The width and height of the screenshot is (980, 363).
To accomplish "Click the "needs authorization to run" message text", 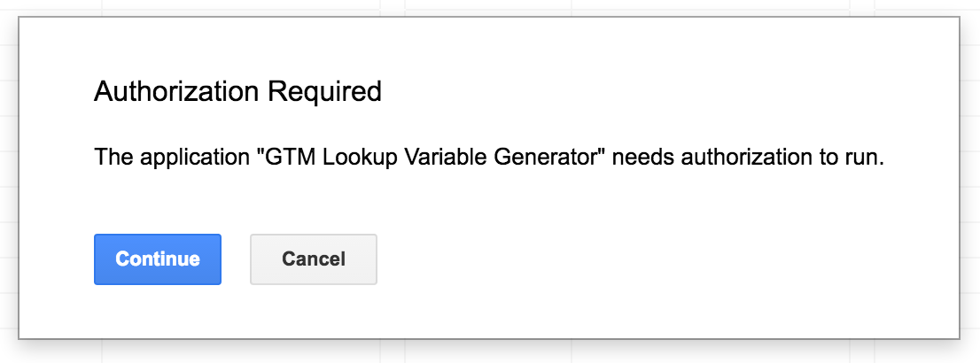I will [749, 159].
